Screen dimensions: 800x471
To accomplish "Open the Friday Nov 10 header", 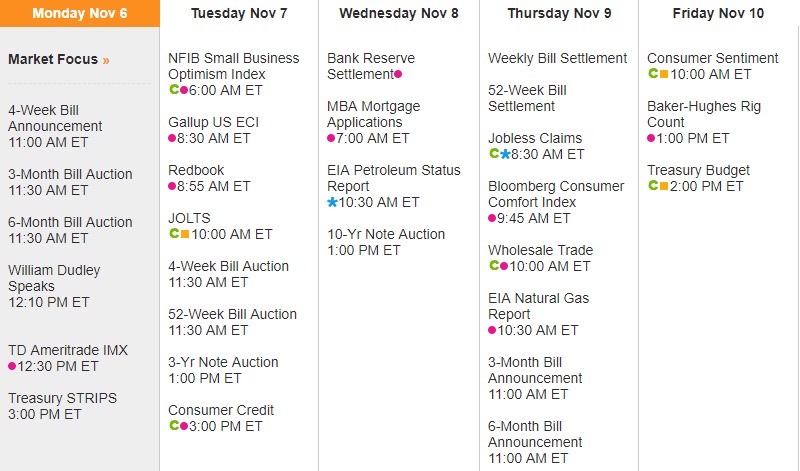I will coord(718,13).
